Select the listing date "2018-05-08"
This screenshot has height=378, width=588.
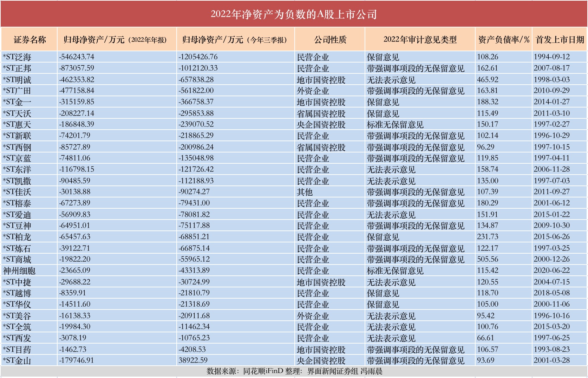click(x=552, y=293)
